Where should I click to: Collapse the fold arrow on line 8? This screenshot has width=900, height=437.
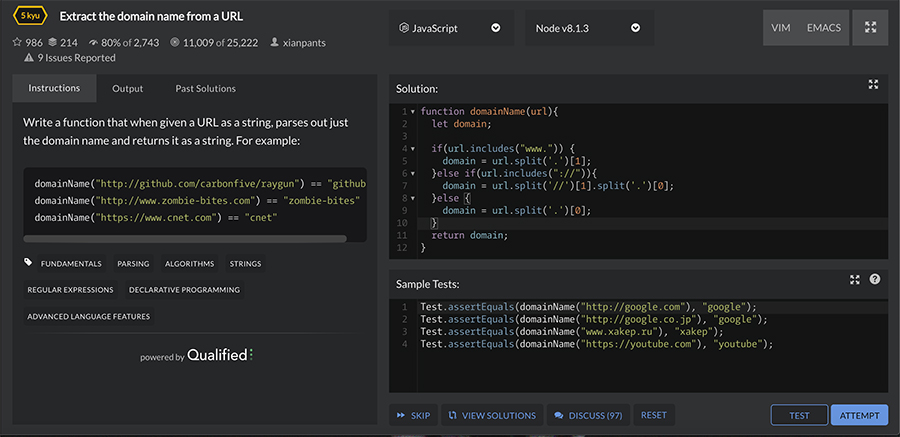click(413, 198)
